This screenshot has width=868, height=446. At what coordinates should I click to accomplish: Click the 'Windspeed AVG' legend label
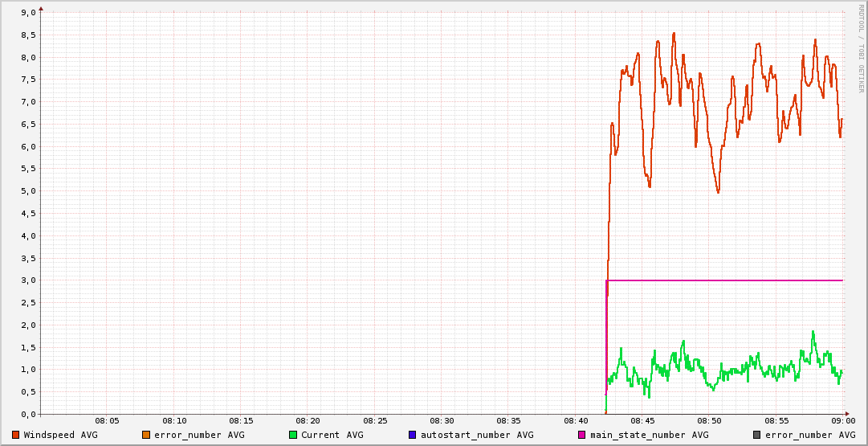click(x=61, y=435)
